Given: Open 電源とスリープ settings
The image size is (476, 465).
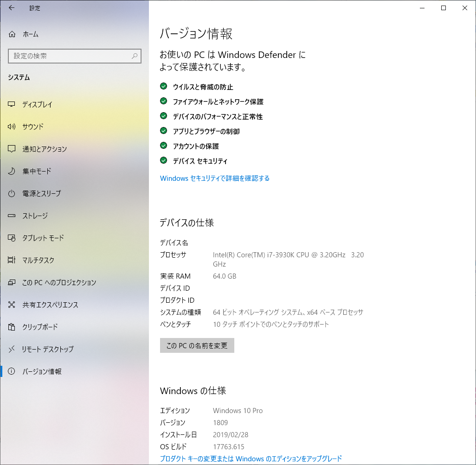Looking at the screenshot, I should click(x=74, y=193).
